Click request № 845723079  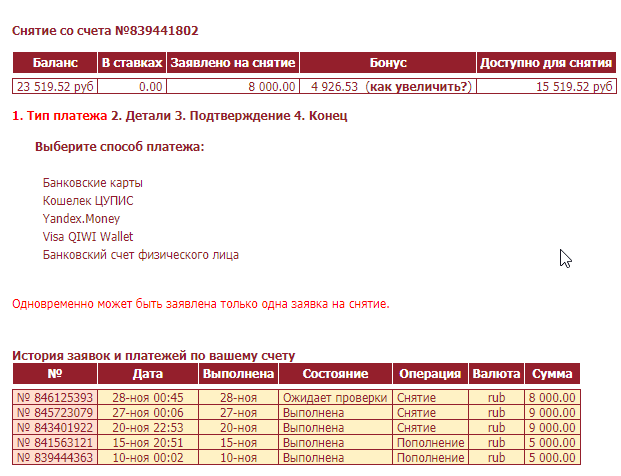click(x=55, y=413)
